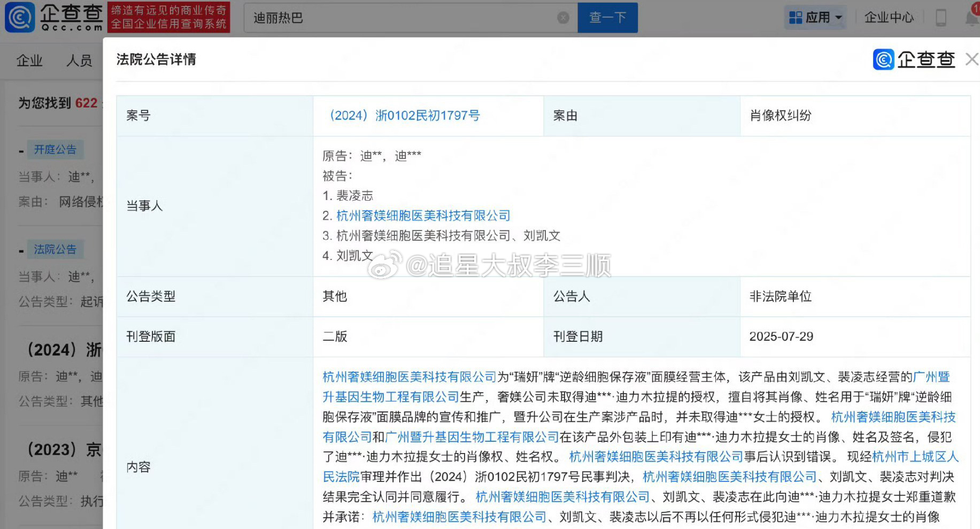Open background result titled (2023) 京
The height and width of the screenshot is (529, 980).
point(64,449)
